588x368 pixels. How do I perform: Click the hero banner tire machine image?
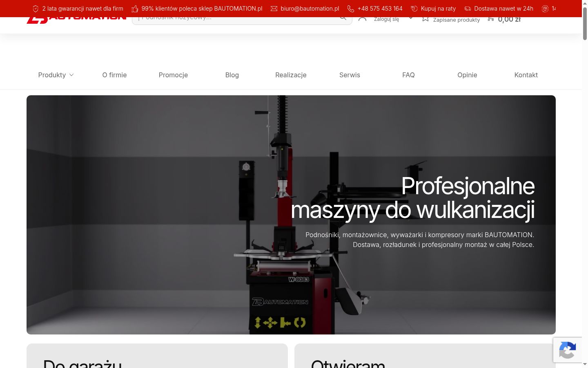coord(291,215)
